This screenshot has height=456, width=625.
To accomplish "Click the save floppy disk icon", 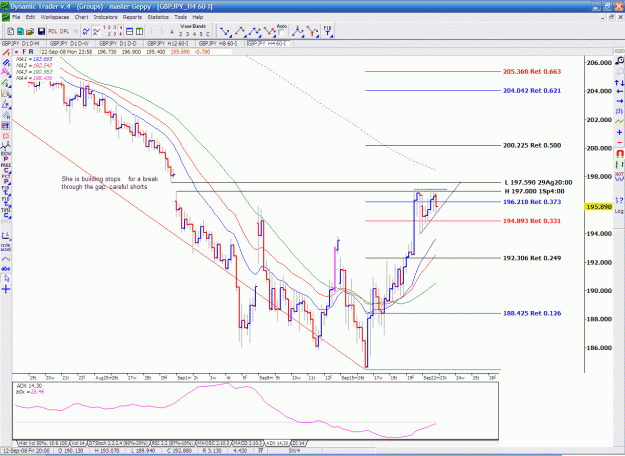I will (41, 31).
